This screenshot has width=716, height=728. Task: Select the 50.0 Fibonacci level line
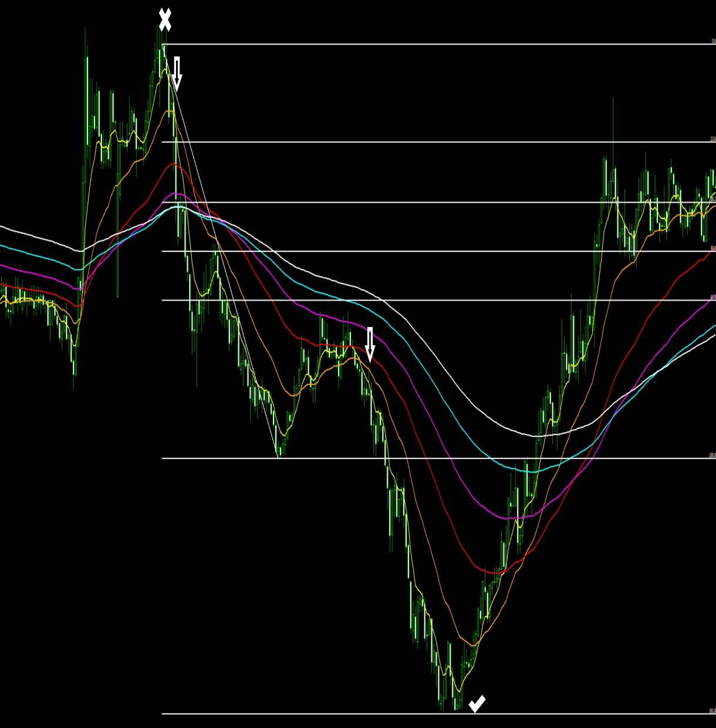click(439, 251)
